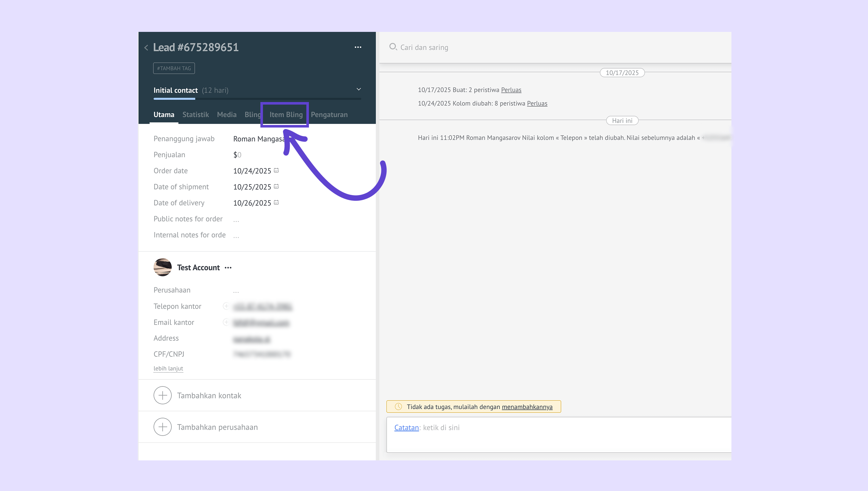Open calendar icon next to Order date

point(276,171)
